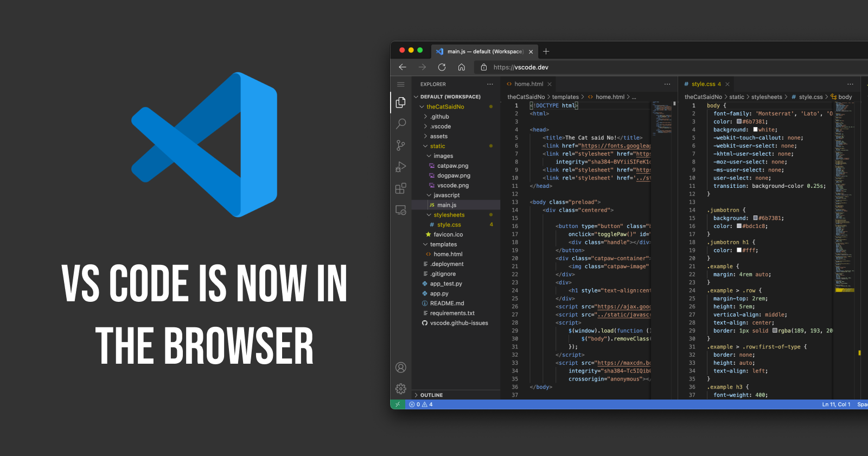
Task: Open a new browser tab with plus
Action: coord(546,52)
